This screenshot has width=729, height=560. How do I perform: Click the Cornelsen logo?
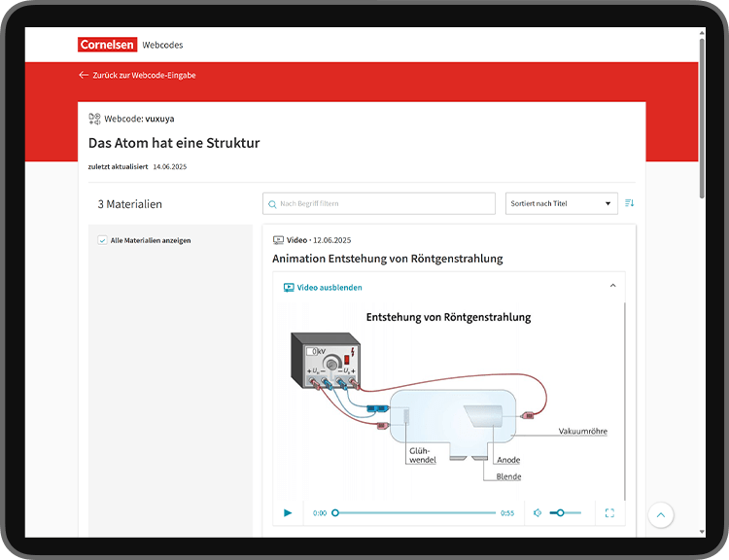click(x=107, y=45)
